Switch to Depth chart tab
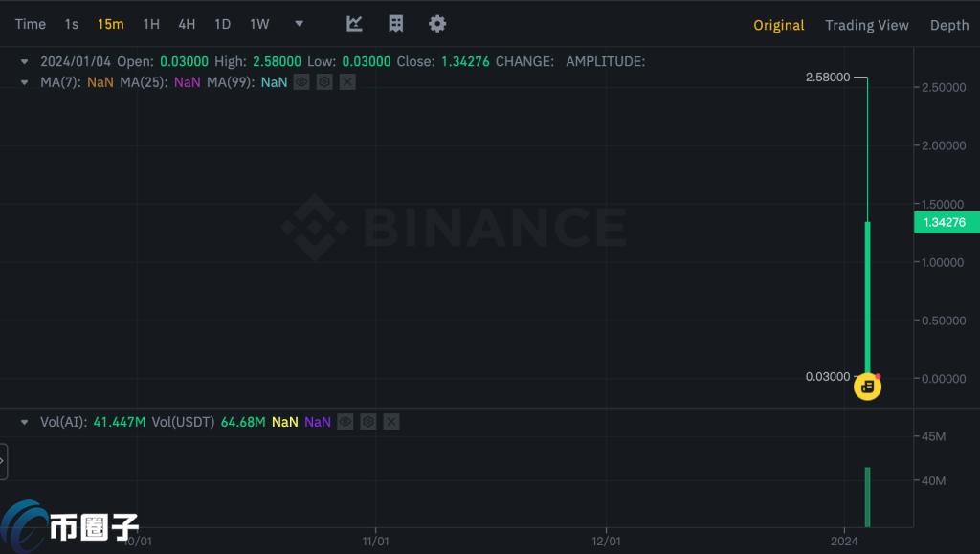 coord(948,25)
